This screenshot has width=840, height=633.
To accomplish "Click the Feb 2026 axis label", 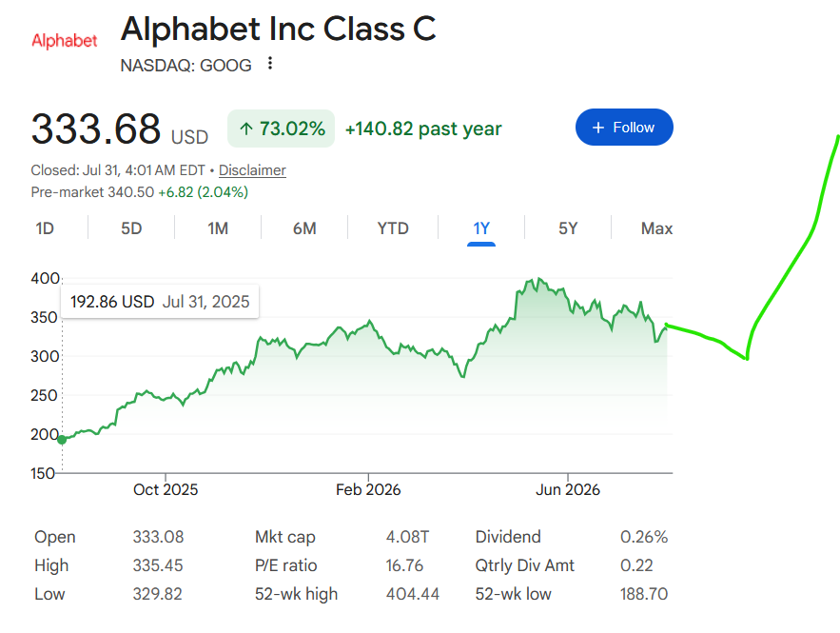I will [x=368, y=489].
